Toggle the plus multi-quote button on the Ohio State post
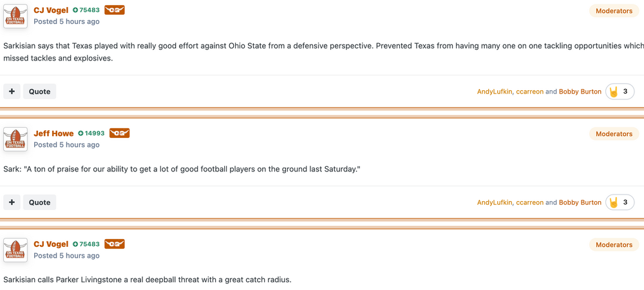The image size is (644, 290). click(x=12, y=92)
